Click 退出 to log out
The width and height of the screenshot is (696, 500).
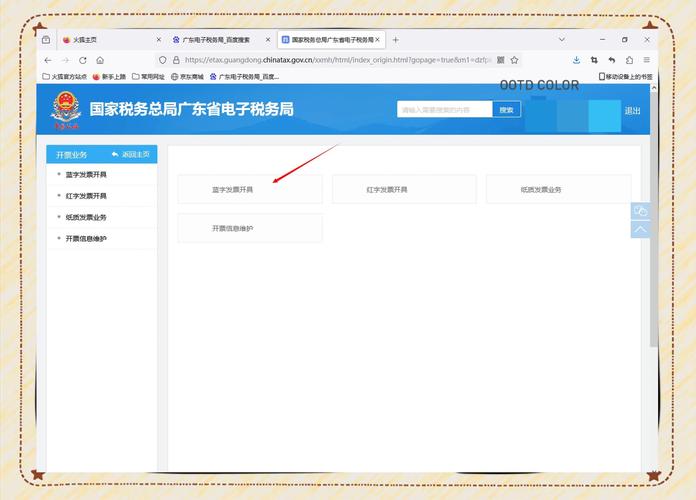pos(633,111)
